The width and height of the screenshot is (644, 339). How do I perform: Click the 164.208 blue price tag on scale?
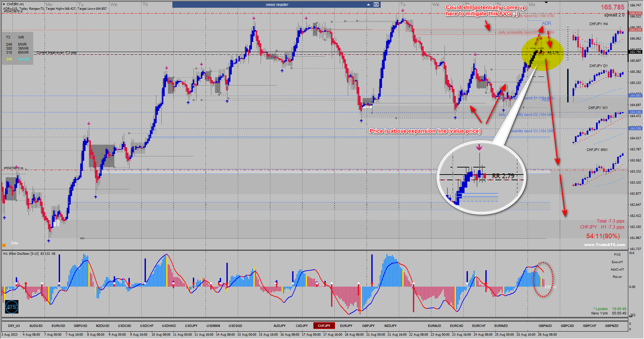(x=635, y=129)
